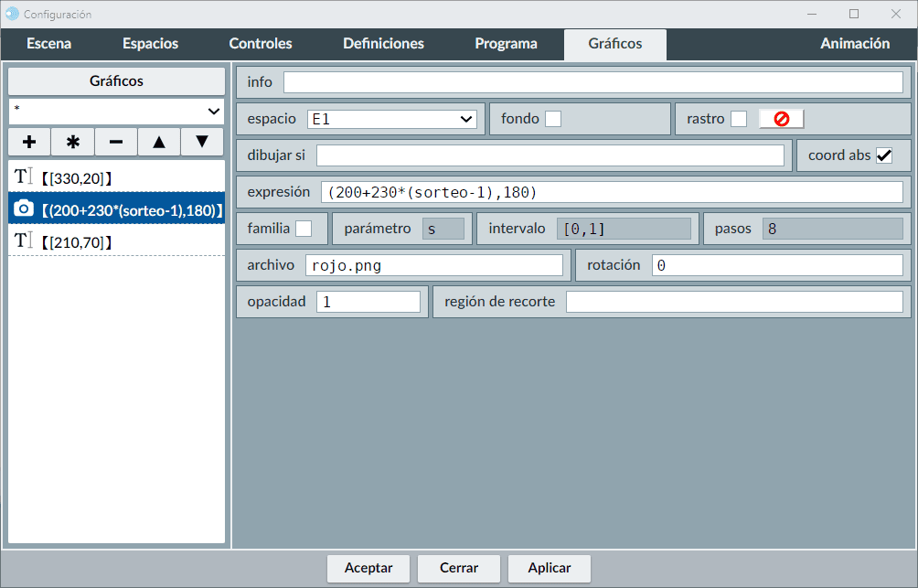Click the archivo field with rojo.png
918x588 pixels.
[433, 265]
